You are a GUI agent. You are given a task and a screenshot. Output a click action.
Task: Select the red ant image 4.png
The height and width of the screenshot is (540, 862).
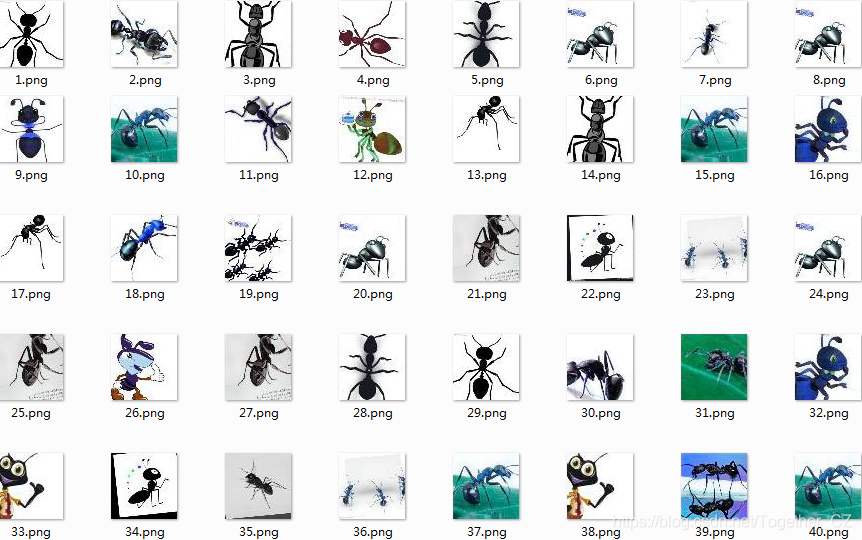(x=372, y=34)
